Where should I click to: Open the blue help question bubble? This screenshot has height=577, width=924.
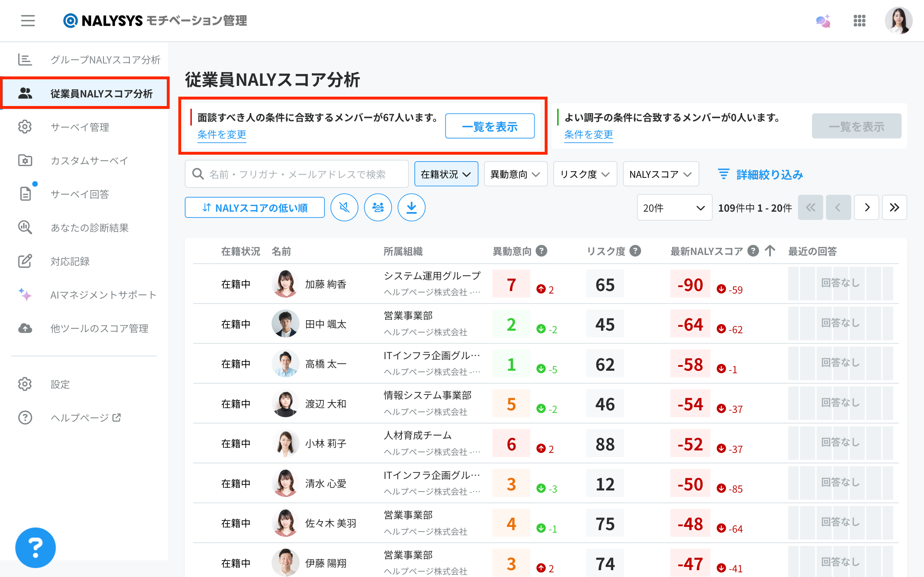(x=35, y=547)
